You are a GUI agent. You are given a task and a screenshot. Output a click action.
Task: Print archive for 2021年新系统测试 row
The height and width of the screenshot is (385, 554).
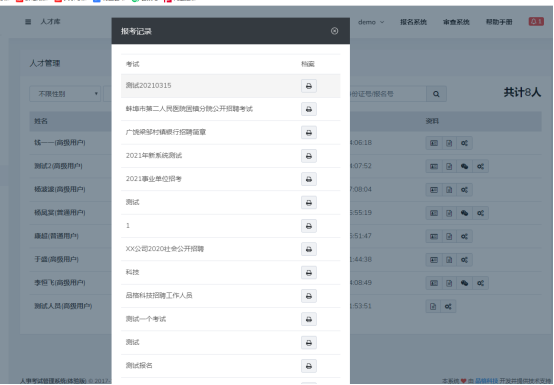(308, 156)
